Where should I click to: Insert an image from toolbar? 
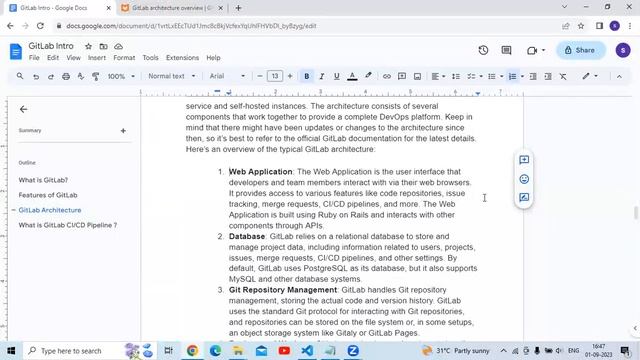[417, 76]
